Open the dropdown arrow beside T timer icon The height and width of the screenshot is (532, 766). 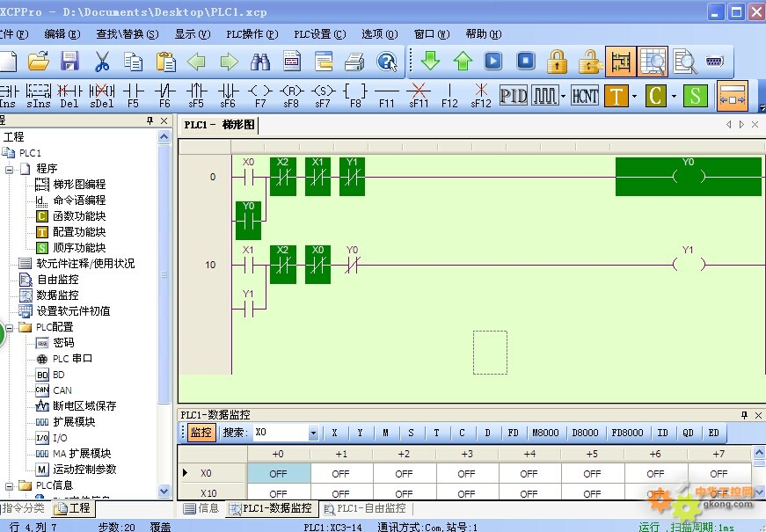click(x=637, y=96)
